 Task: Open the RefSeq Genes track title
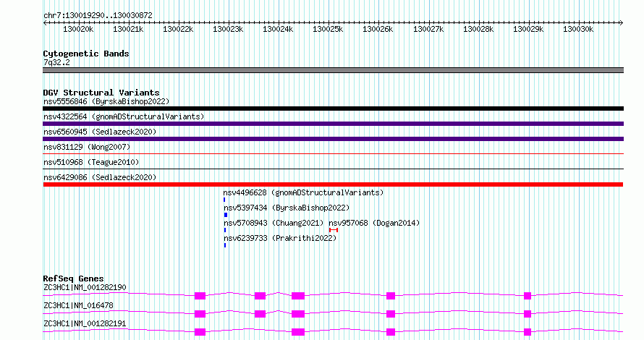coord(73,279)
